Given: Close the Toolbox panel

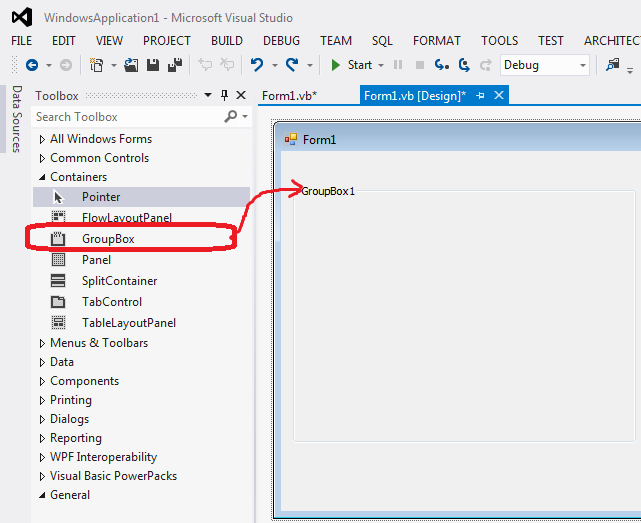Looking at the screenshot, I should tap(241, 95).
